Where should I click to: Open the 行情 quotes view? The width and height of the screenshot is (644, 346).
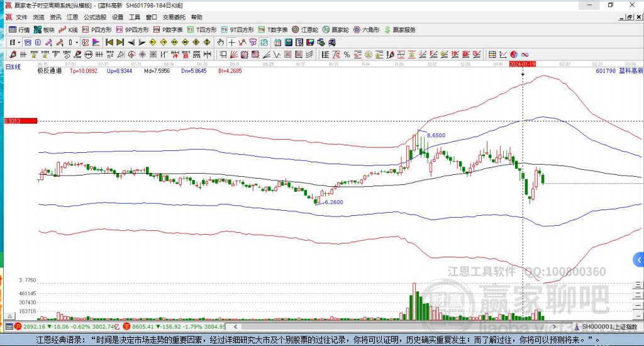click(x=19, y=30)
